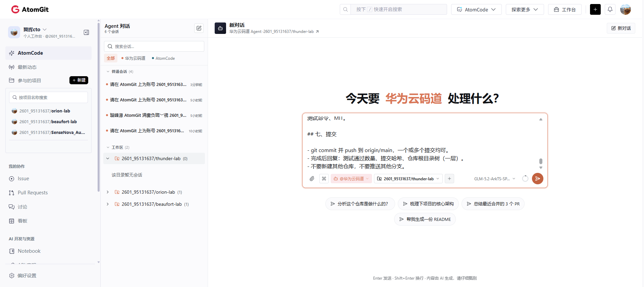Click the attach file paperclip icon
Viewport: 644px width, 287px height.
(x=312, y=179)
